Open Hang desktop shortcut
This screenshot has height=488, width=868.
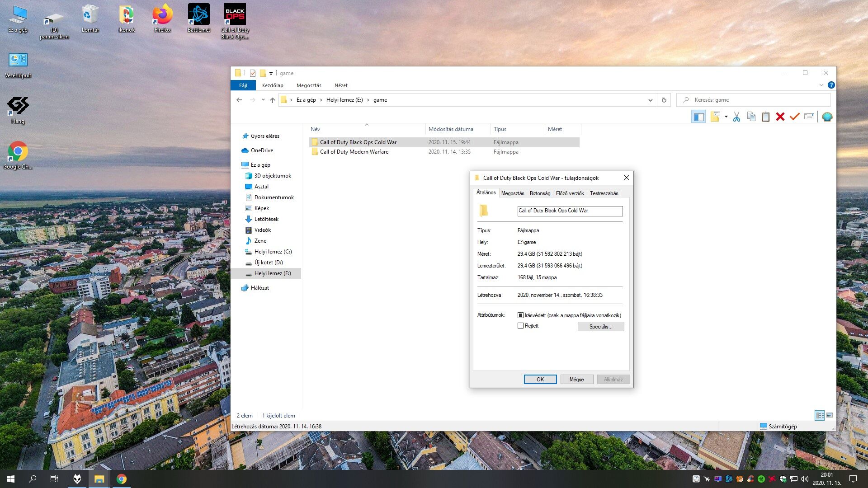click(x=18, y=110)
